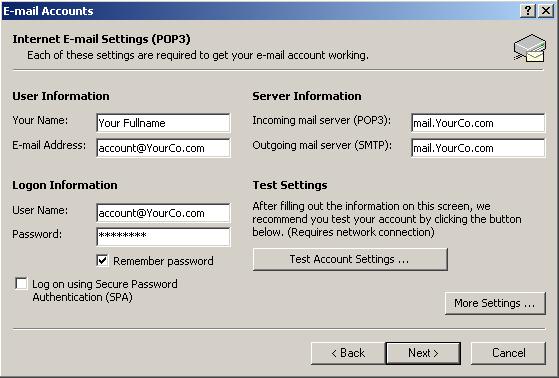The width and height of the screenshot is (559, 378).
Task: Focus the Incoming mail server (POP3) field
Action: point(478,123)
